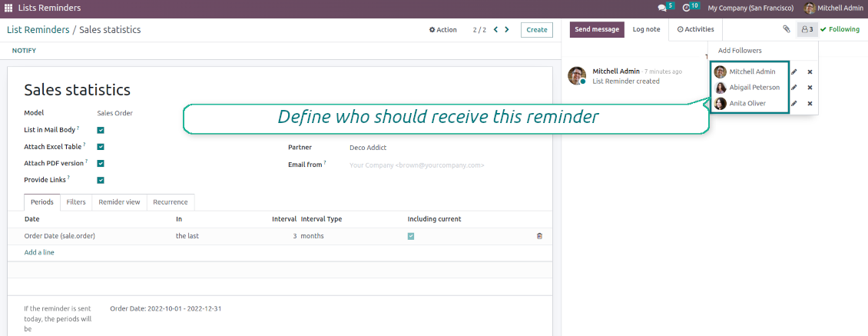868x336 pixels.
Task: Click Add a line link
Action: pyautogui.click(x=39, y=252)
